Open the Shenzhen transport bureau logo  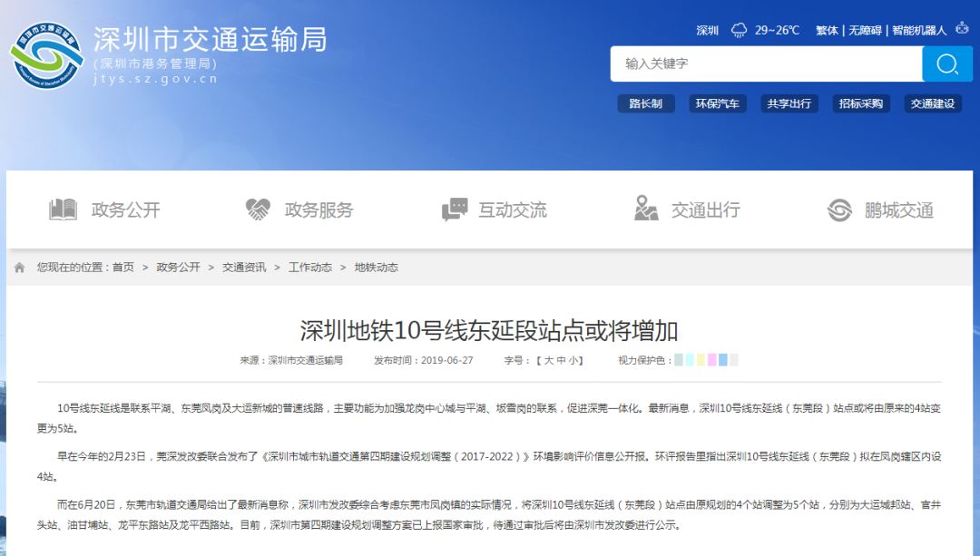(47, 55)
